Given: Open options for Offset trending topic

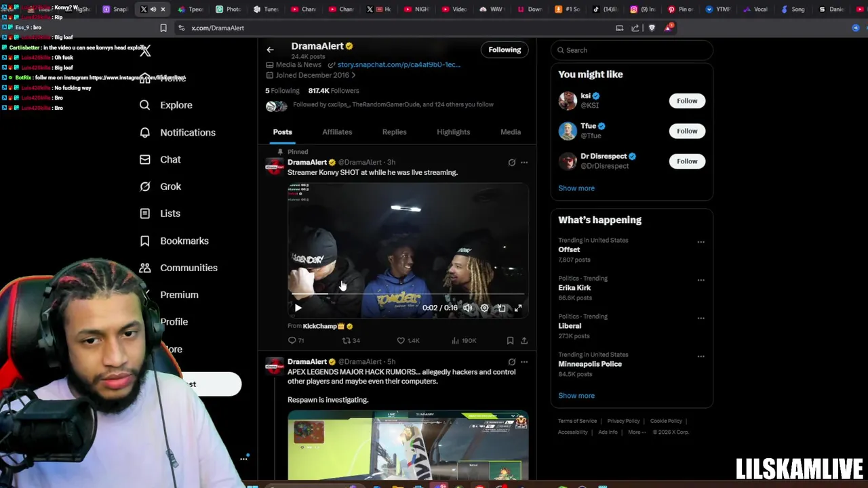Looking at the screenshot, I should (x=701, y=242).
